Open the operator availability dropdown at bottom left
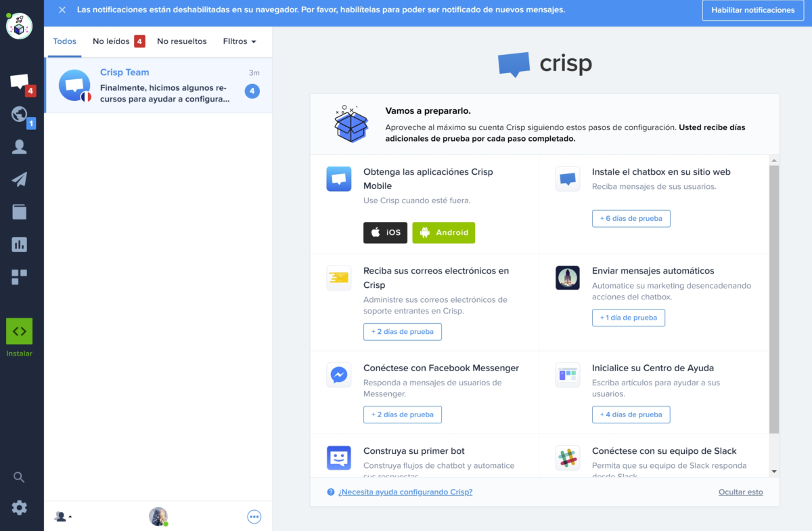Screen dimensions: 812x531 tap(63, 517)
